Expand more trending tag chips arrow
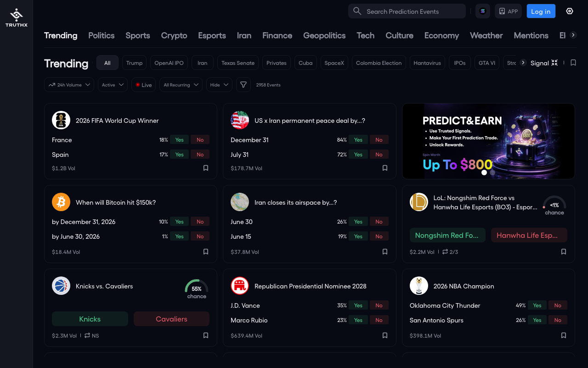 point(523,63)
